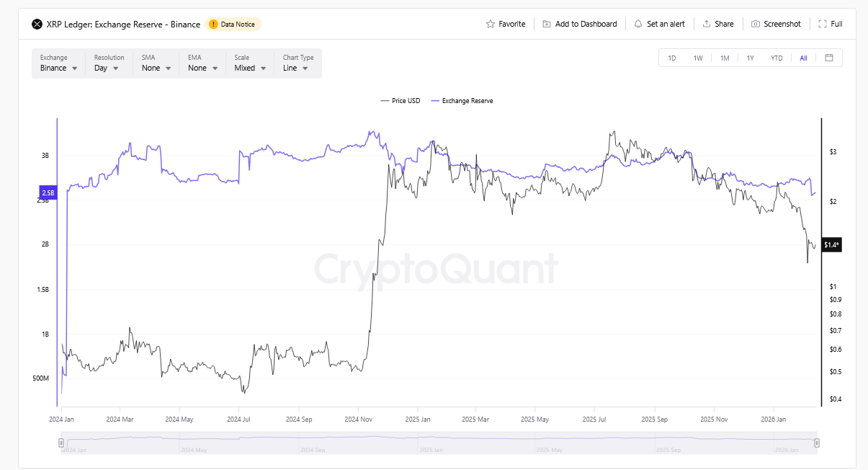Switch to the 1Y time range tab
868x470 pixels.
click(x=751, y=58)
